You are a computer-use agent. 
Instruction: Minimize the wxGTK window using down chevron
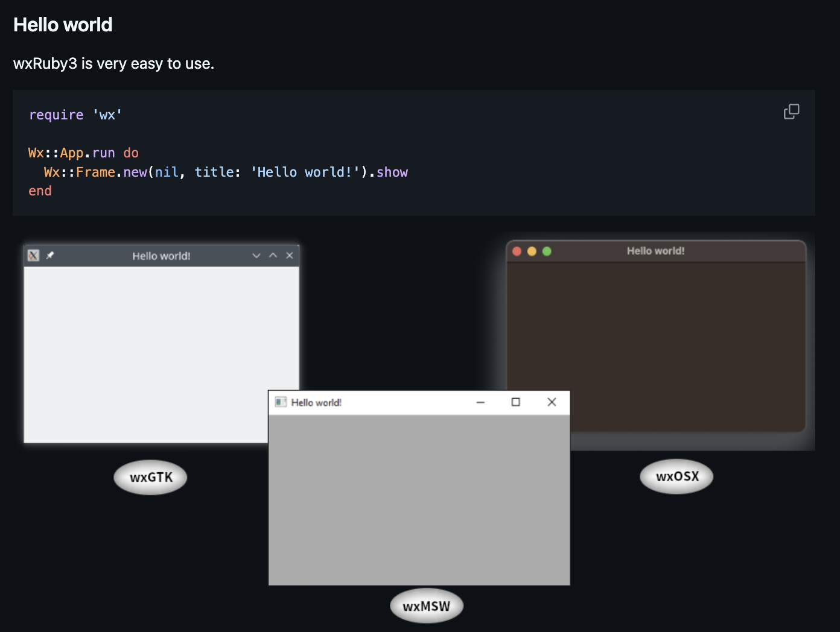(x=256, y=256)
